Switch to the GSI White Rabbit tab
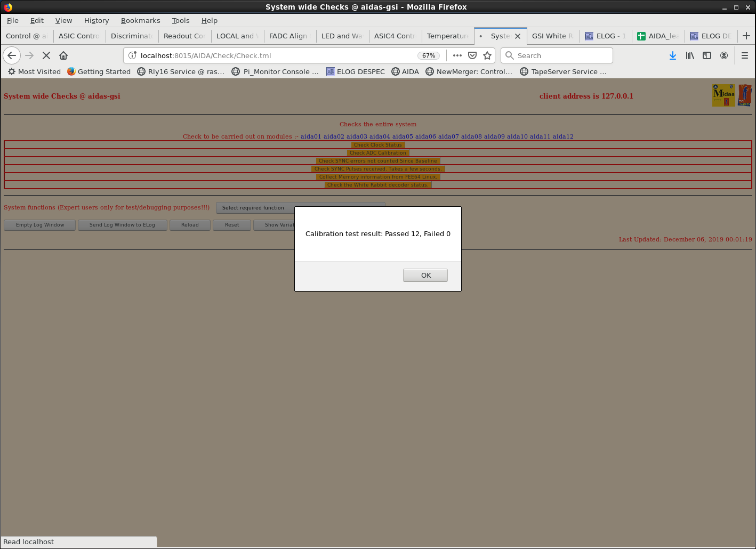Screen dimensions: 756x549 click(553, 36)
